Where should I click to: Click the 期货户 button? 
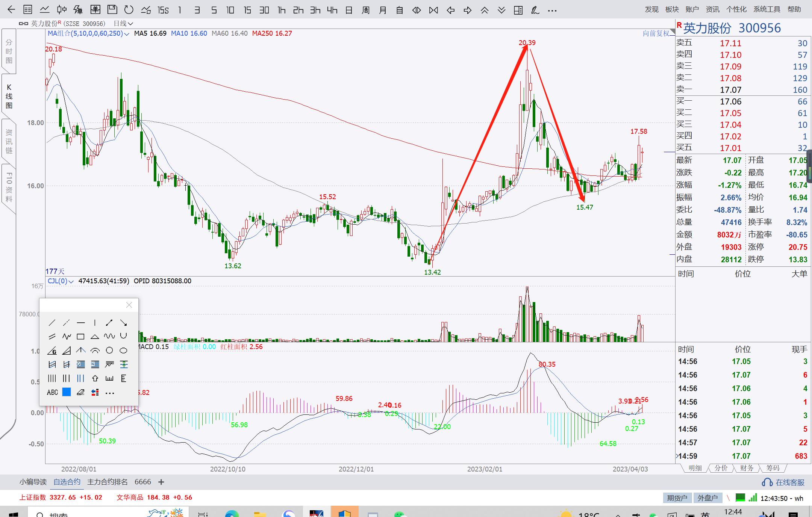coord(677,498)
